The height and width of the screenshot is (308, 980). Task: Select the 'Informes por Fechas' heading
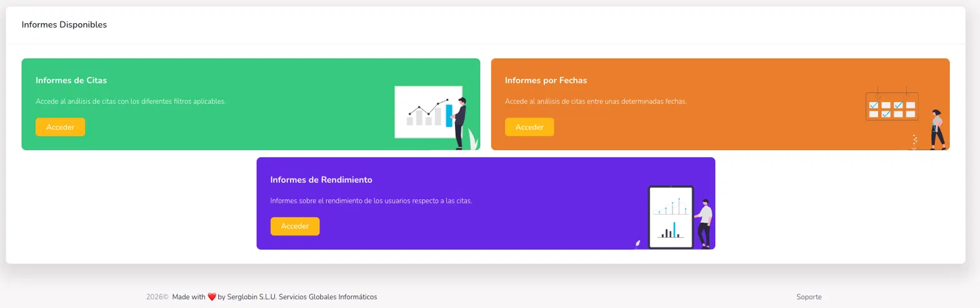[x=546, y=81]
